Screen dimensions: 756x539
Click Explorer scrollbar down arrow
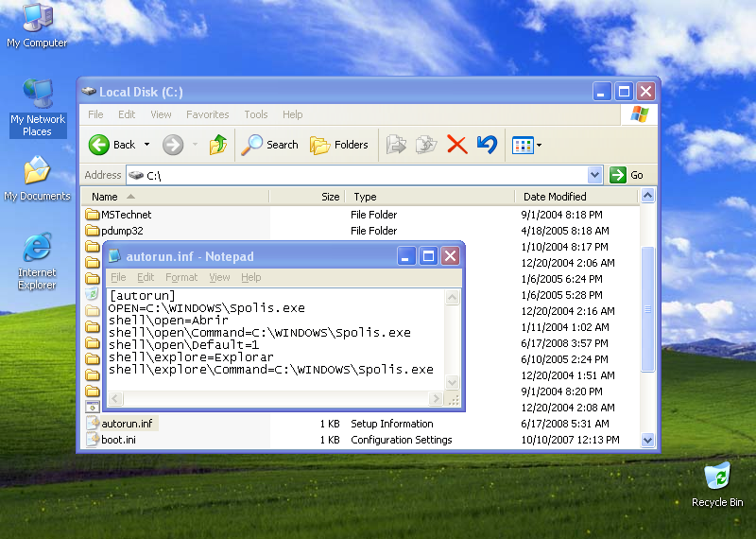[x=647, y=440]
